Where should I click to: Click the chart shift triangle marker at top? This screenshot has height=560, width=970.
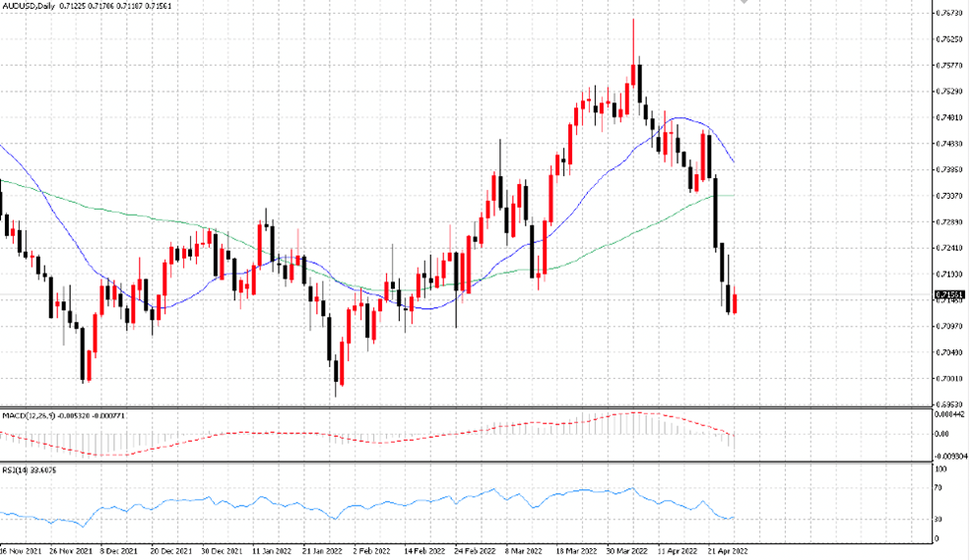coord(744,2)
